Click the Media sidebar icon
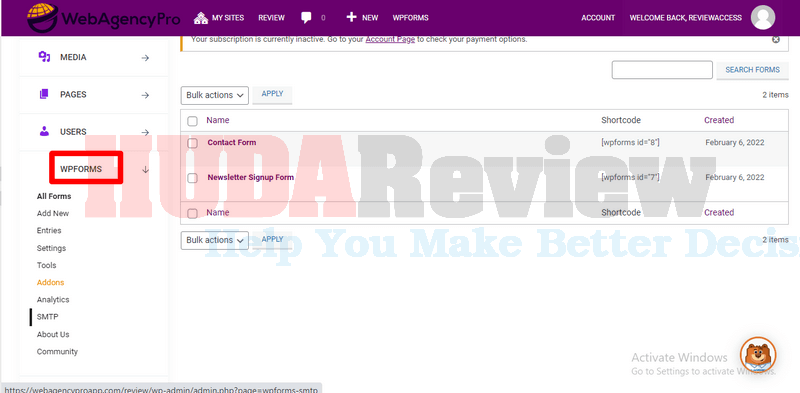 44,57
